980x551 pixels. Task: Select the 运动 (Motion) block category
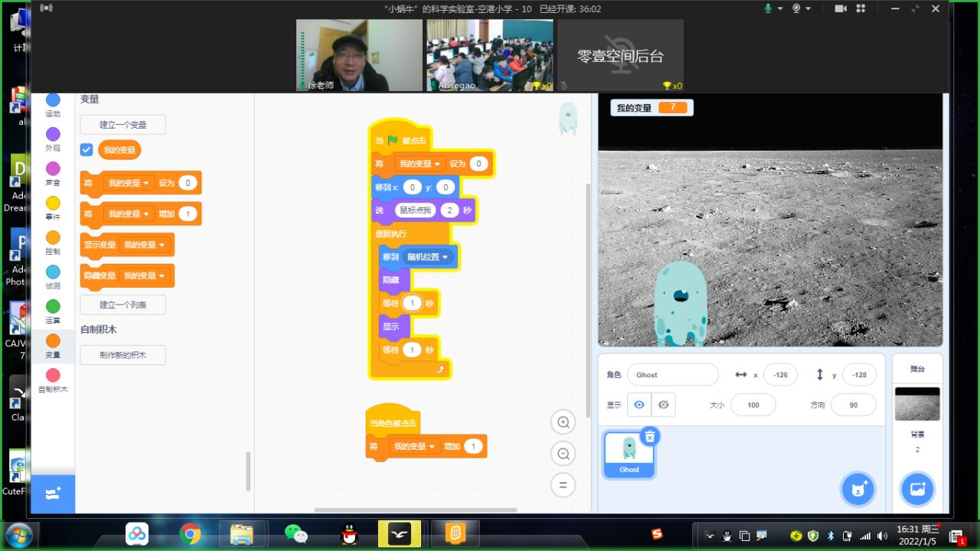click(x=53, y=105)
